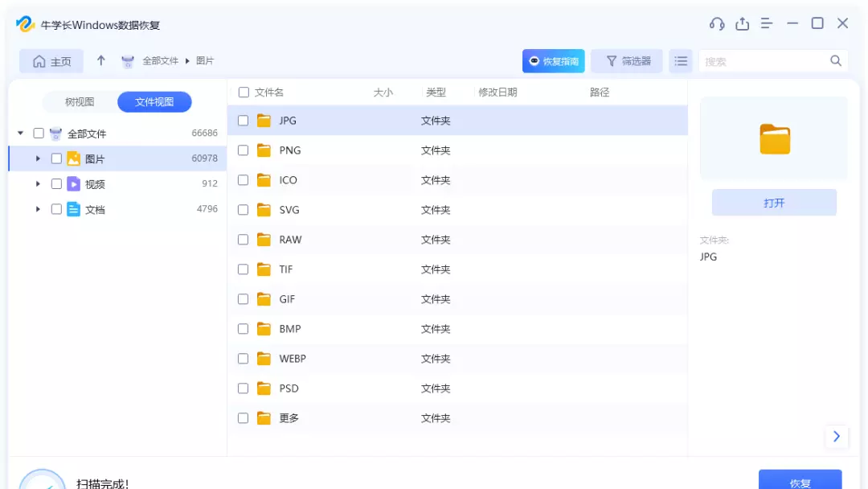
Task: Go to the 主页 home button
Action: click(51, 61)
